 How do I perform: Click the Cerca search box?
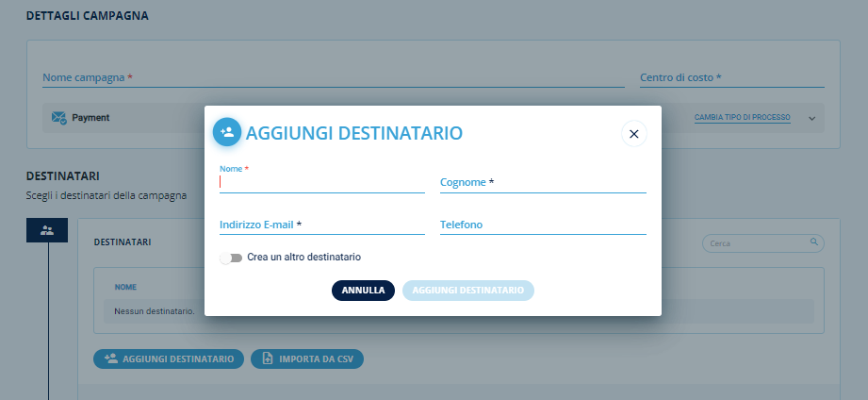tap(757, 243)
